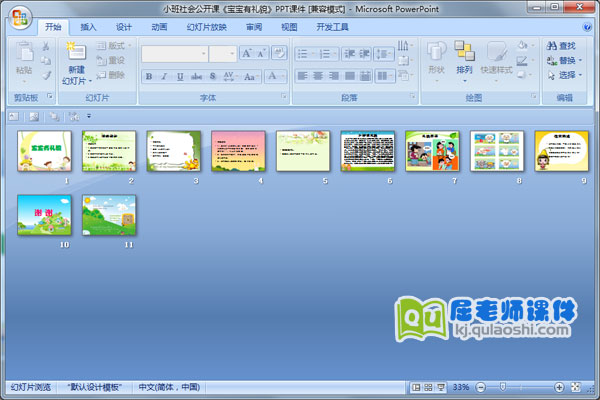Click the Shape Outline pen icon
Screen dimensions: 600x400
(x=522, y=60)
